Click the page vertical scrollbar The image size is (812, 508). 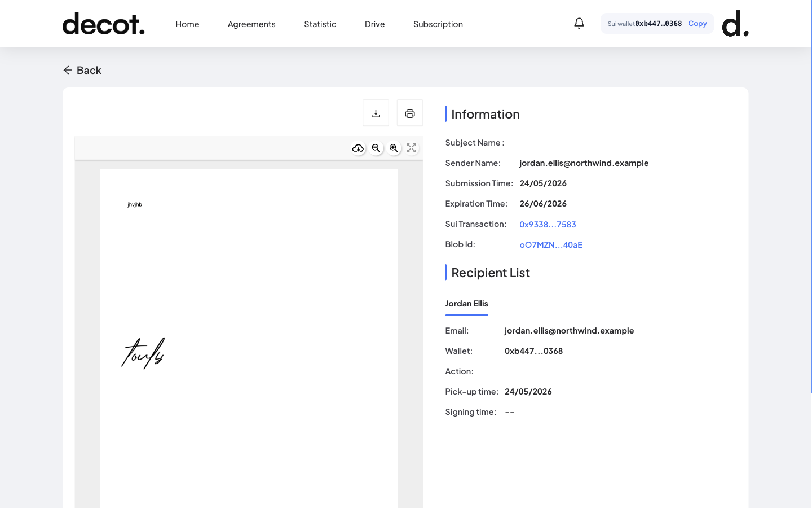tap(811, 196)
